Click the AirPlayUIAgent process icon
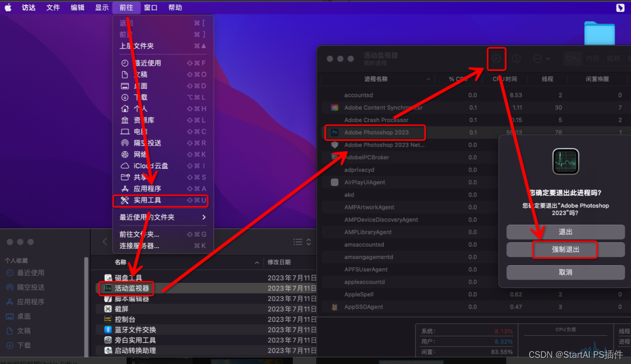This screenshot has width=631, height=364. click(335, 182)
